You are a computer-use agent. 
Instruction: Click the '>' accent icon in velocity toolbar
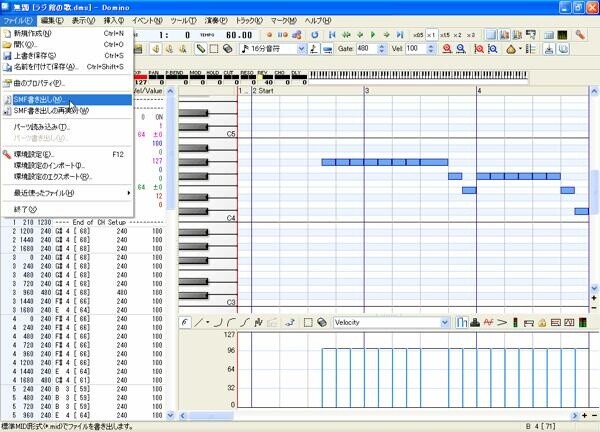[x=502, y=323]
